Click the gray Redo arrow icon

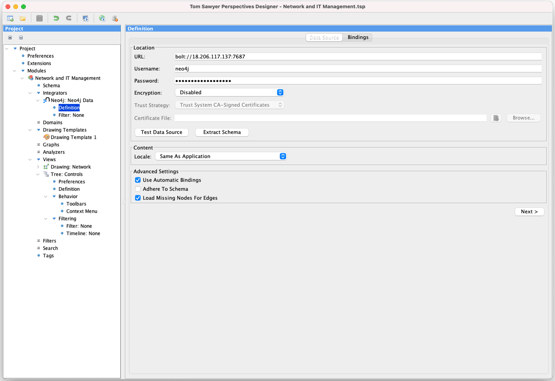(69, 18)
